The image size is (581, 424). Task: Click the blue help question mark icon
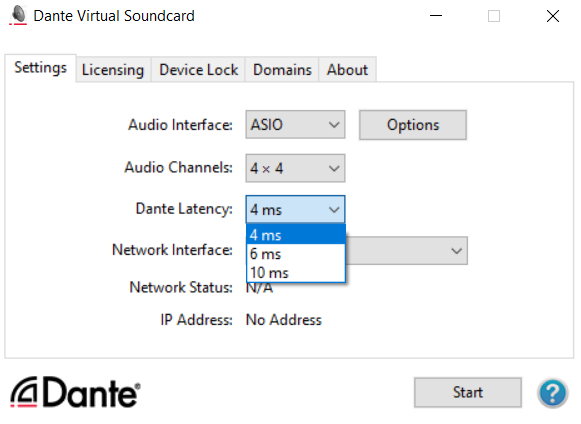coord(552,392)
